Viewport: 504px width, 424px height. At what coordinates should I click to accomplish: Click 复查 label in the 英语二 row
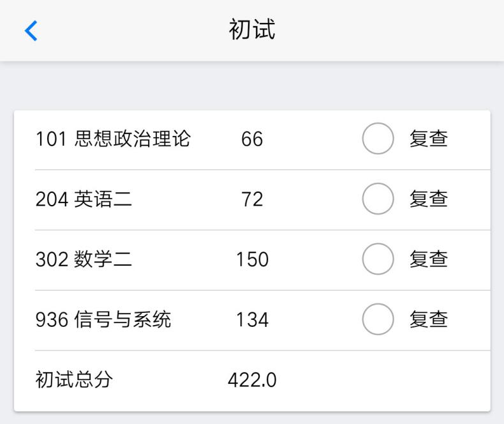(x=428, y=199)
